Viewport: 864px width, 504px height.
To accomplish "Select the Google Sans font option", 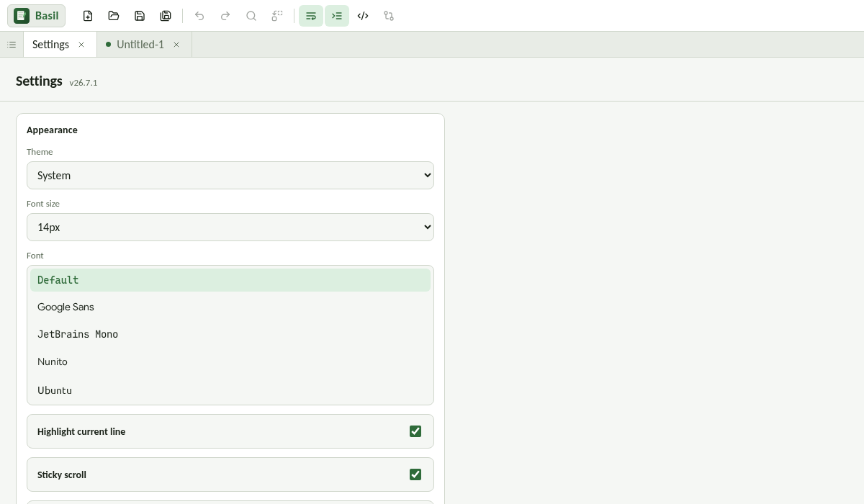I will (x=230, y=307).
